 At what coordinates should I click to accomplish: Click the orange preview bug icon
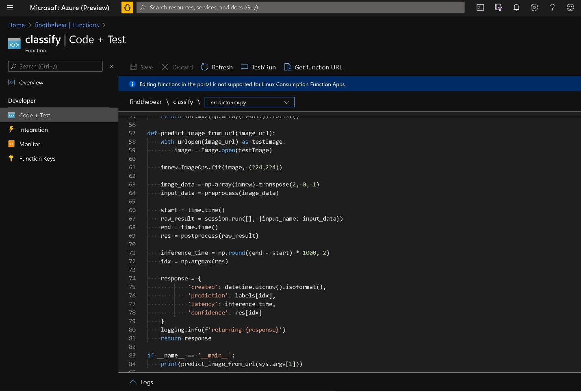(x=127, y=8)
